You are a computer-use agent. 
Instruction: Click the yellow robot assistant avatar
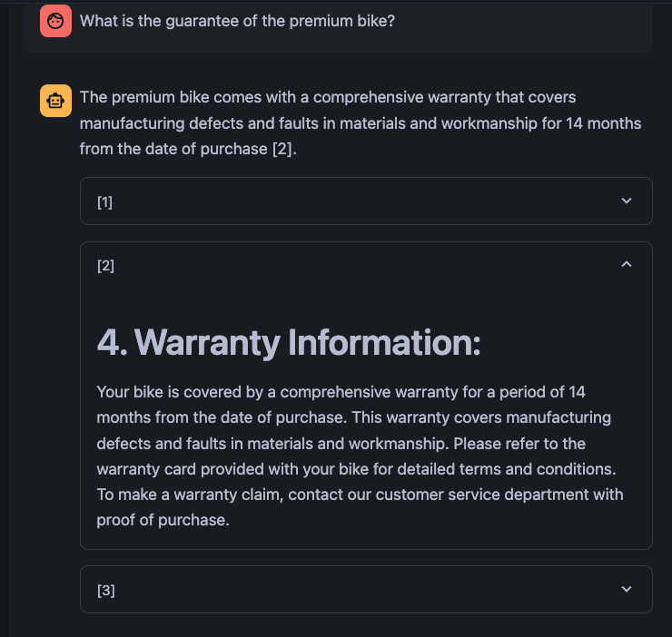point(55,101)
